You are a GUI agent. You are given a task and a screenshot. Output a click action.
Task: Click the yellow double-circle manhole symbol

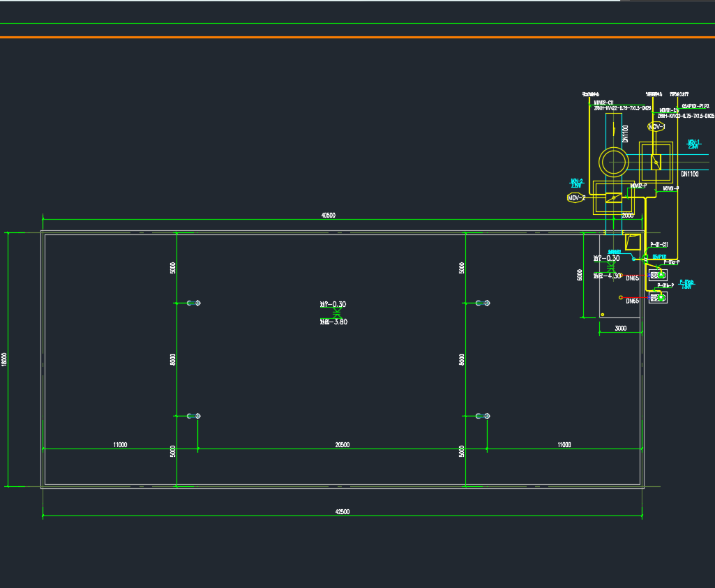614,163
